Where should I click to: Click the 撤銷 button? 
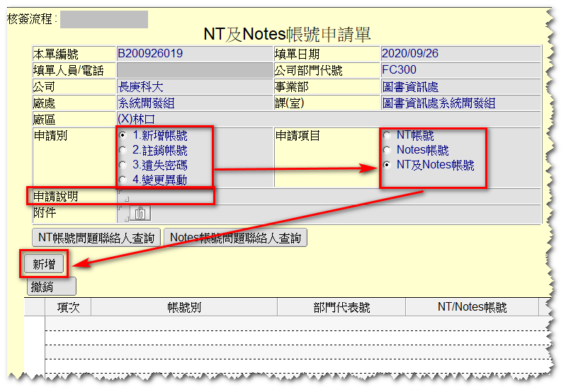tap(51, 287)
